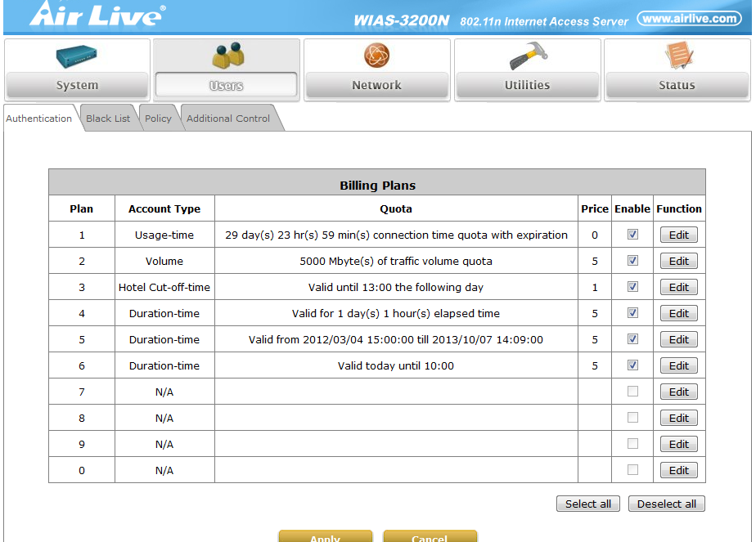Click the Deselect all button
Screen dimensions: 756x542
pyautogui.click(x=666, y=504)
